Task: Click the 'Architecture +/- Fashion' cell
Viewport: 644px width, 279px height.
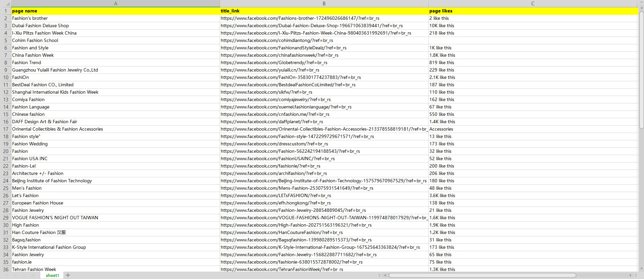Action: point(115,174)
